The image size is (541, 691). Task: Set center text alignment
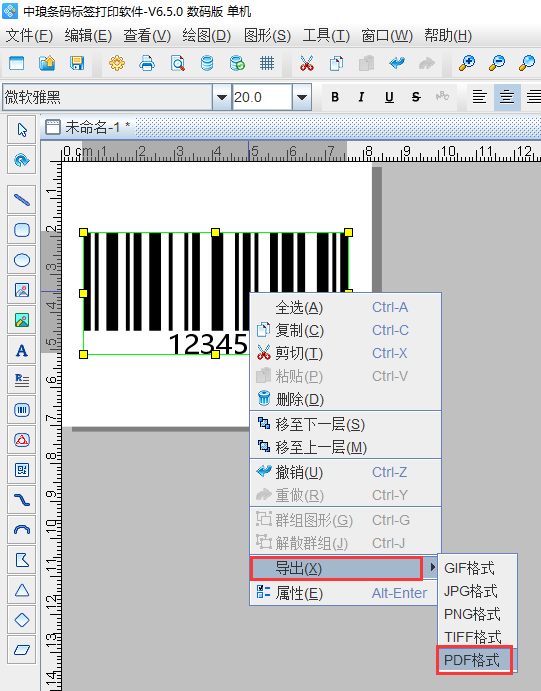[507, 97]
